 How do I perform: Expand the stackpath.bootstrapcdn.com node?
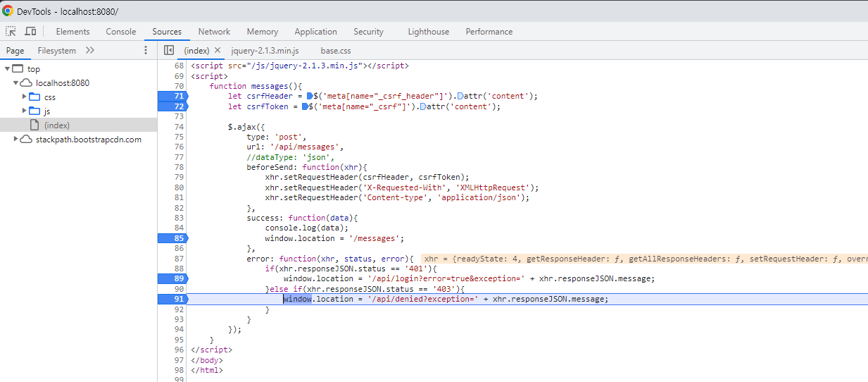[x=16, y=140]
